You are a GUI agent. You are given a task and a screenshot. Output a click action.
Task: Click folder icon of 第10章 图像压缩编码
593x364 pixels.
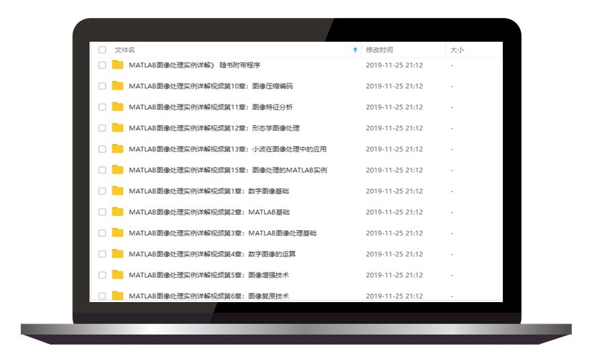pos(118,86)
